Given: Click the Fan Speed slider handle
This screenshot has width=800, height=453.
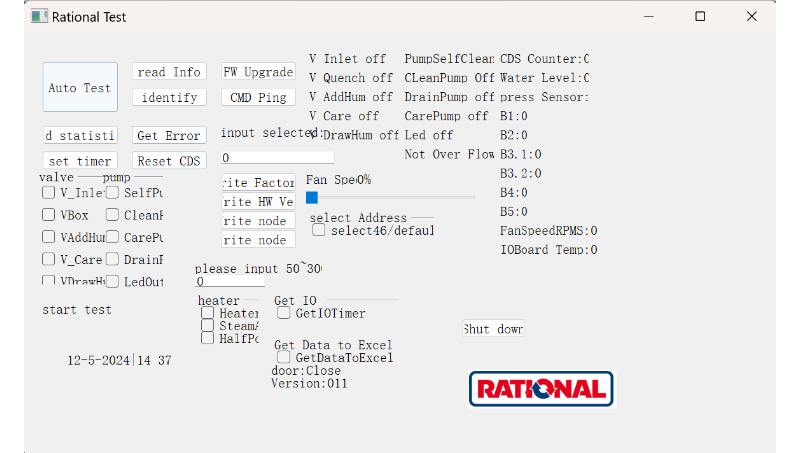Looking at the screenshot, I should [312, 197].
